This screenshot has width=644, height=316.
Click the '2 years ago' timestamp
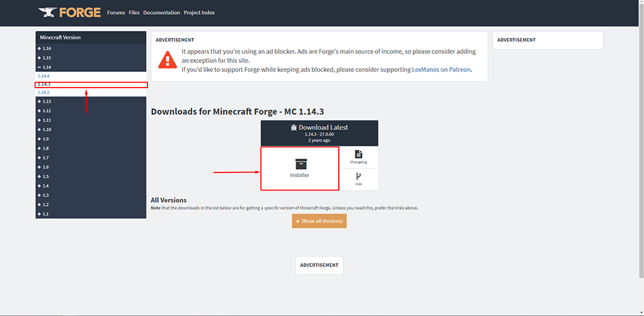pyautogui.click(x=319, y=140)
